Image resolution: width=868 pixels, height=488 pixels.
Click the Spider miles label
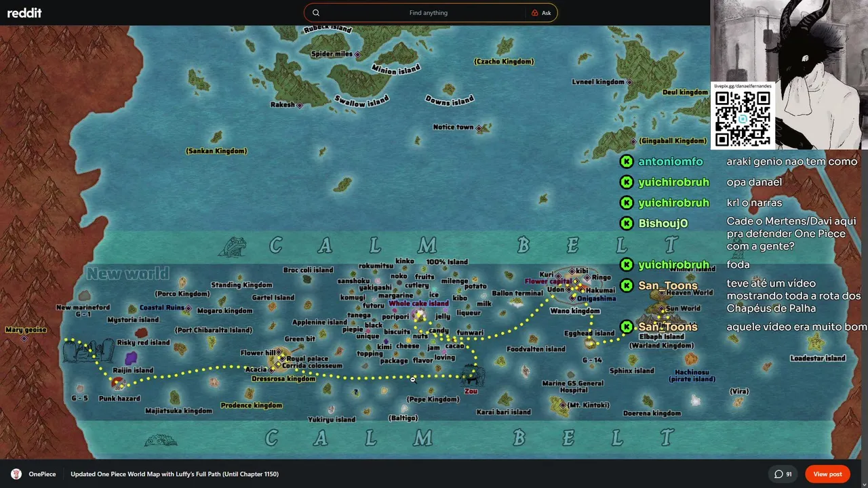click(332, 54)
